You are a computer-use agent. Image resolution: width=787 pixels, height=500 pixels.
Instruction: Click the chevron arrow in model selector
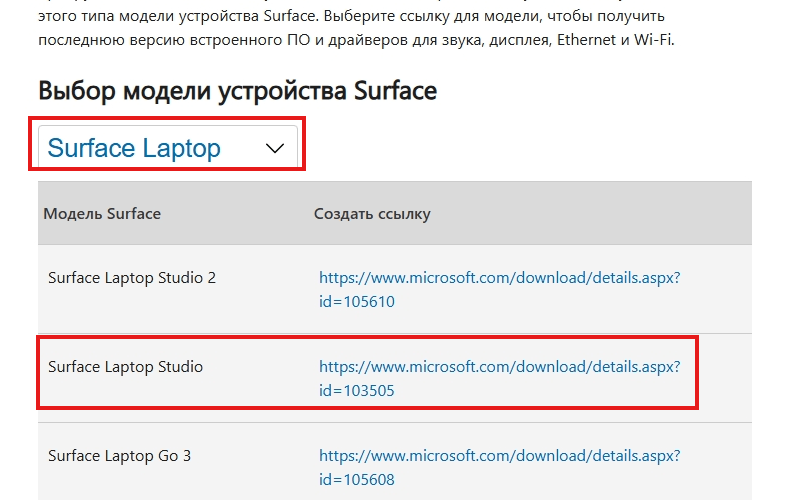[x=275, y=149]
